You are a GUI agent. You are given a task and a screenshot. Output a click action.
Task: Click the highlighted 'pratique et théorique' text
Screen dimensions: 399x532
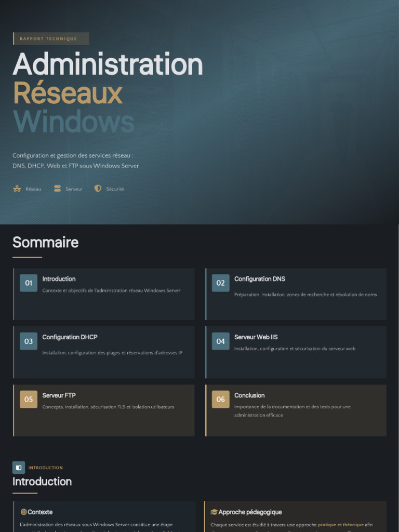tap(341, 525)
